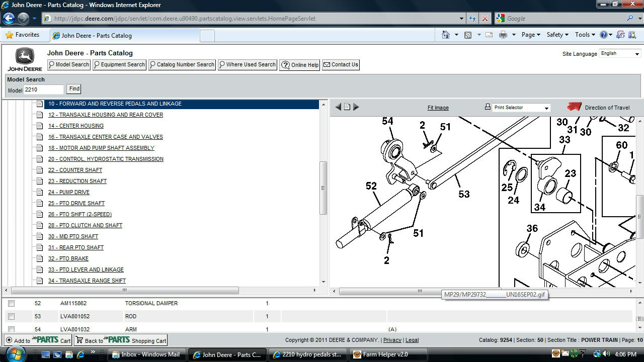Go to next image with the right arrow

[356, 107]
